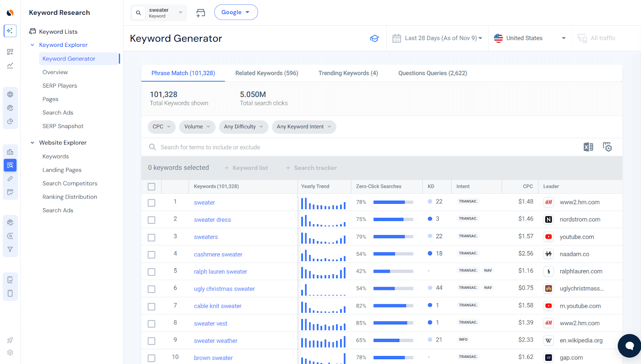
Task: Open the Export to Excel icon
Action: click(589, 147)
